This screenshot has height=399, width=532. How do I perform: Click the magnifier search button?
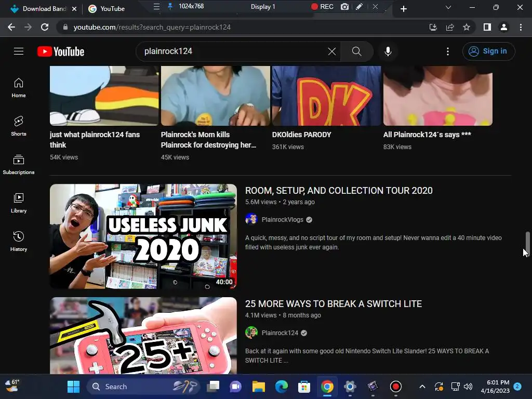[356, 51]
